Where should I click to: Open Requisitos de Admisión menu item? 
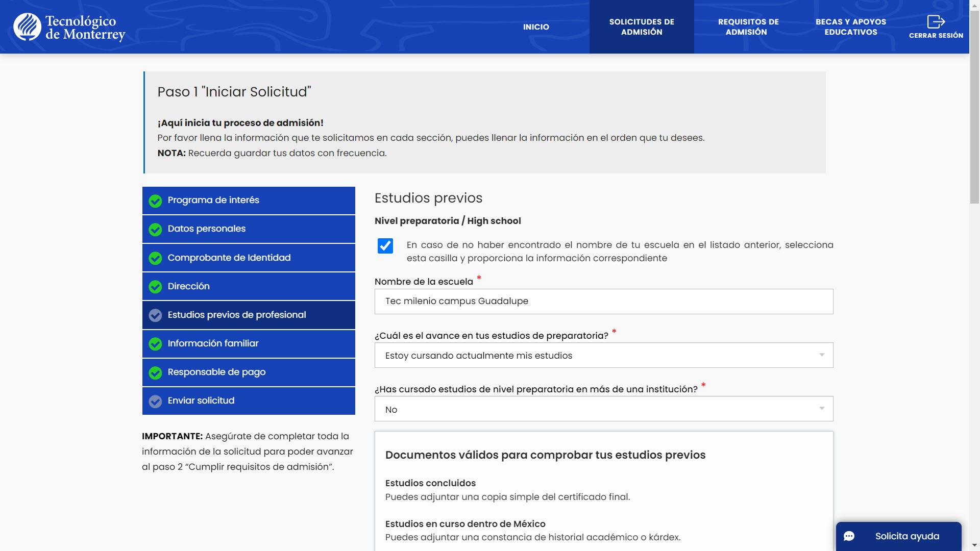(748, 27)
